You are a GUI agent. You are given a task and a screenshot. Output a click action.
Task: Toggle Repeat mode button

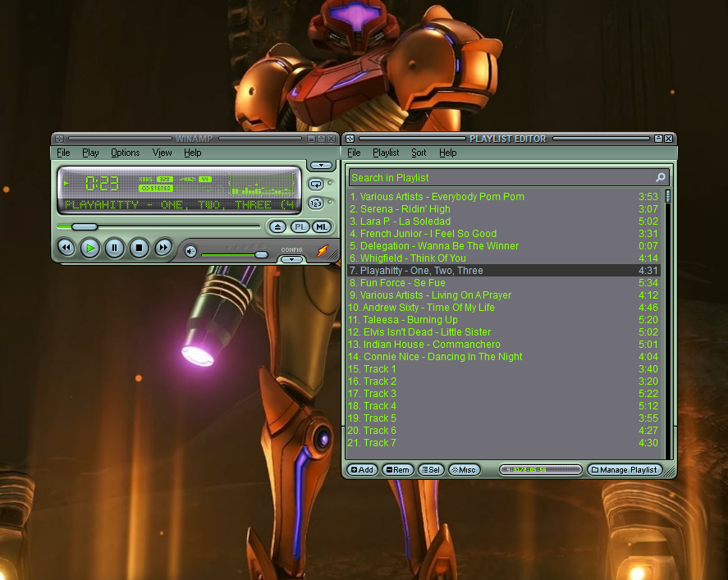316,185
